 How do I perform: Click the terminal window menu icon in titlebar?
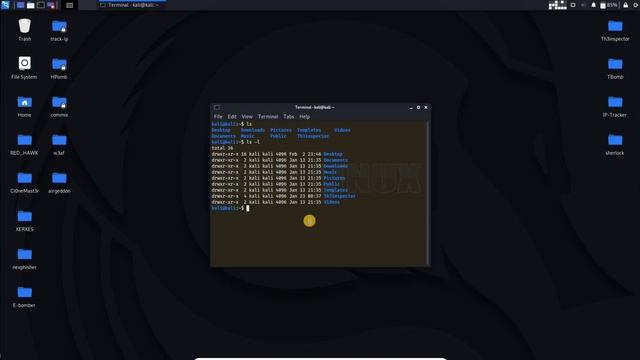coord(217,107)
